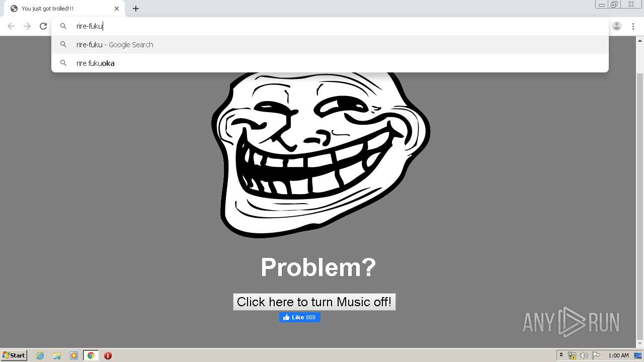Viewport: 644px width, 362px height.
Task: Show hidden system tray icons
Action: [561, 355]
